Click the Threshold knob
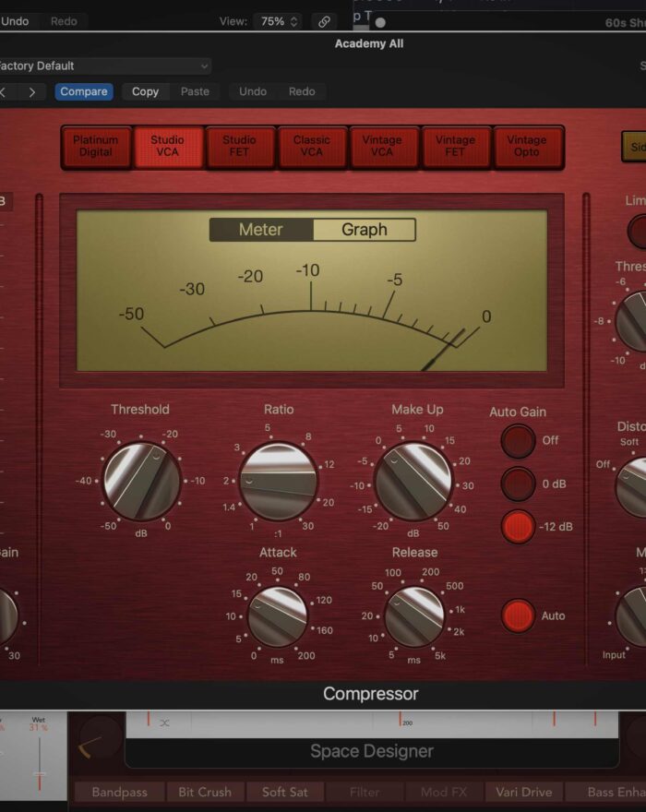 point(141,481)
